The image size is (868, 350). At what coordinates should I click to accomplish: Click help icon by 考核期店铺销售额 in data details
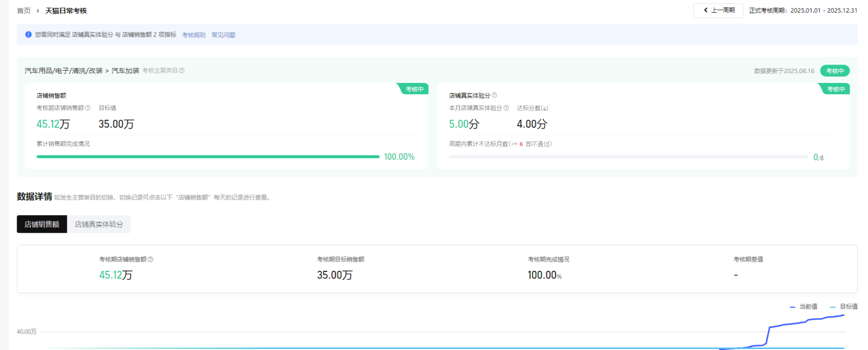coord(150,259)
